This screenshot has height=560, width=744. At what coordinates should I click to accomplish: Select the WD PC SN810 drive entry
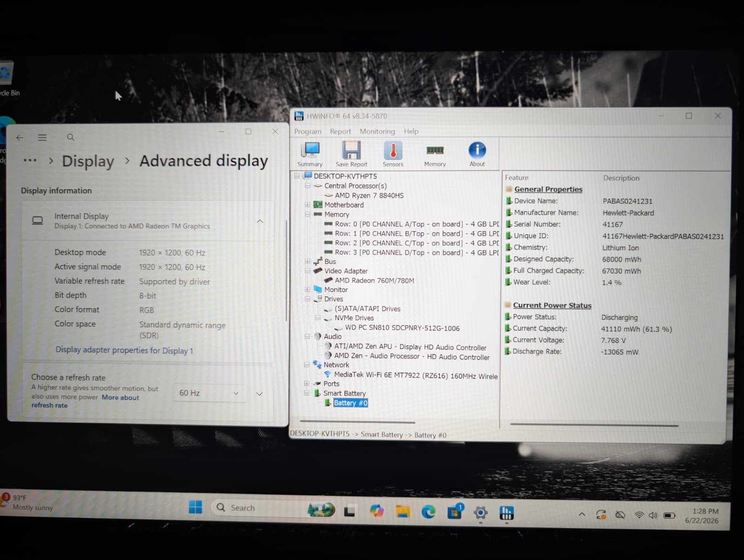tap(402, 328)
